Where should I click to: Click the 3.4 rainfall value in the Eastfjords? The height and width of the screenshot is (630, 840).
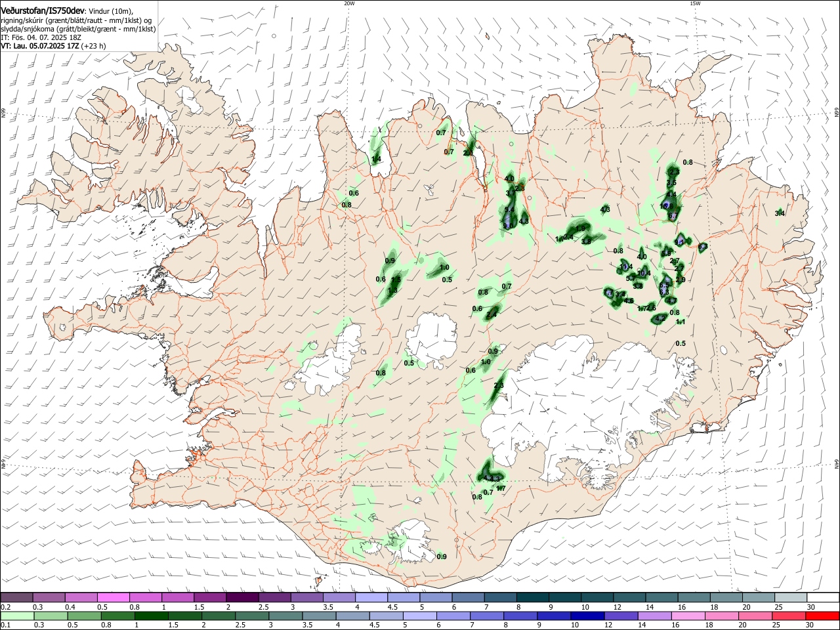pos(780,213)
